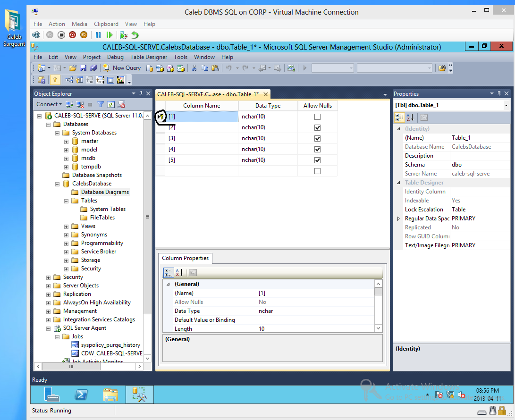
Task: Open the Media menu of VM Connection
Action: [79, 24]
